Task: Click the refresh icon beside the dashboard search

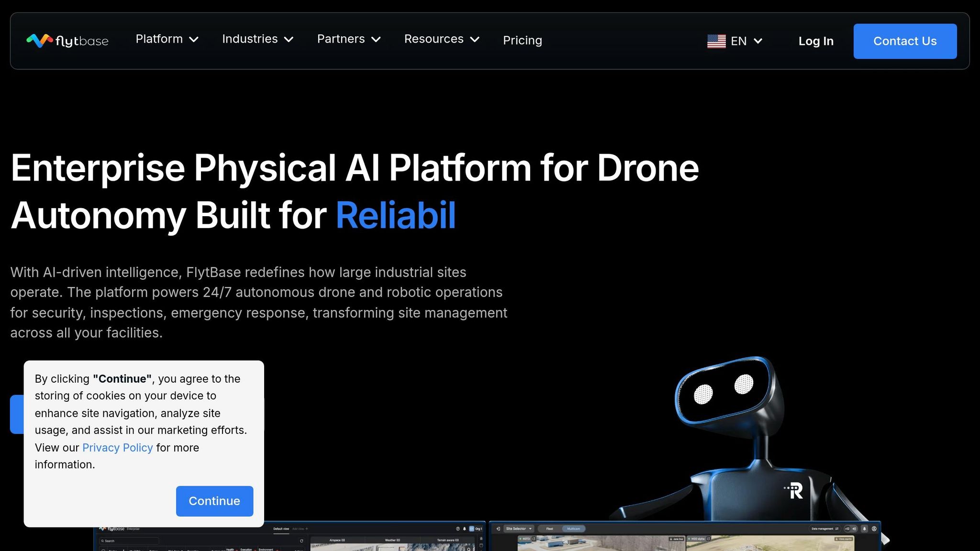Action: [x=301, y=541]
